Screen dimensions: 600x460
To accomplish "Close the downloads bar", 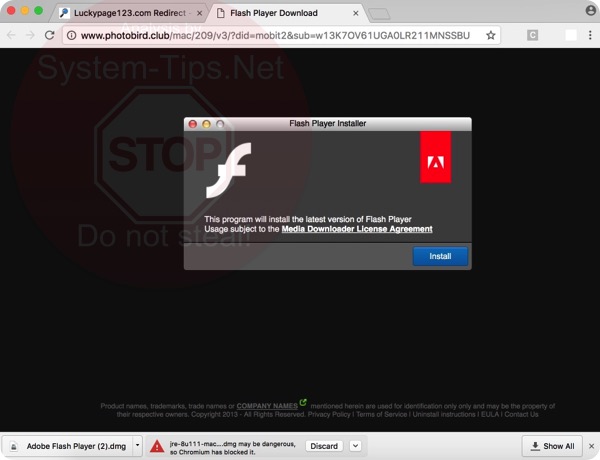I will click(590, 446).
